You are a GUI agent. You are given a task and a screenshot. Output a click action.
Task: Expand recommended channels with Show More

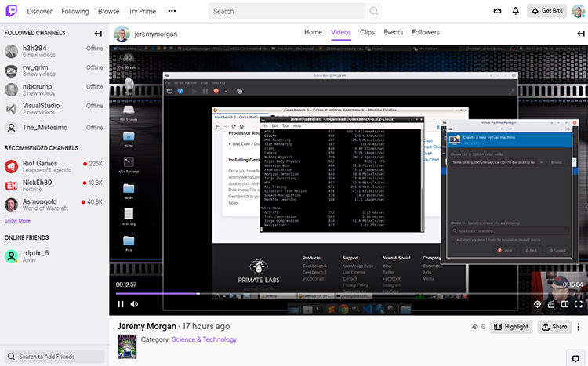17,221
